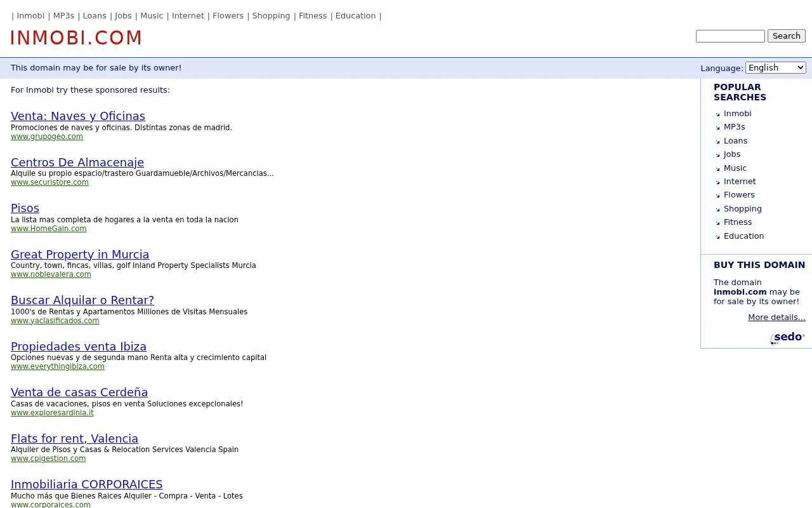Open the Language dropdown
812x508 pixels.
tap(775, 67)
